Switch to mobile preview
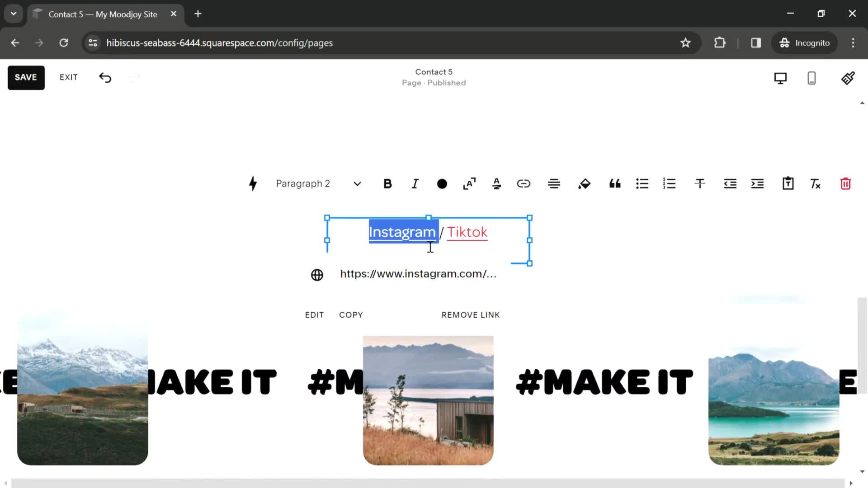Viewport: 868px width, 488px height. coord(811,78)
